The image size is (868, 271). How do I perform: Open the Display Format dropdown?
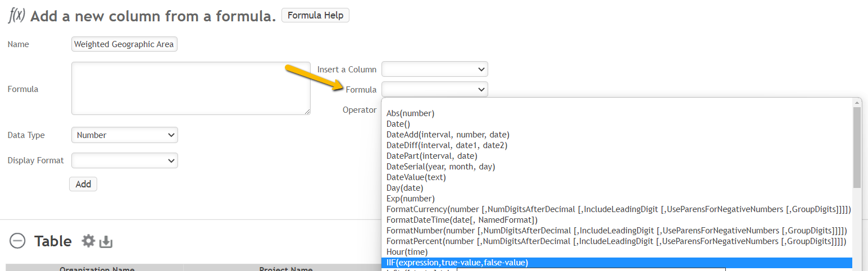pyautogui.click(x=125, y=160)
